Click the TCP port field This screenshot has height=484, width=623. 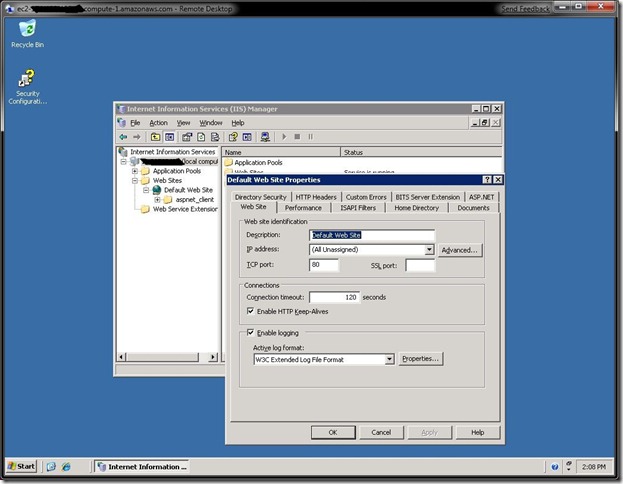pos(324,265)
